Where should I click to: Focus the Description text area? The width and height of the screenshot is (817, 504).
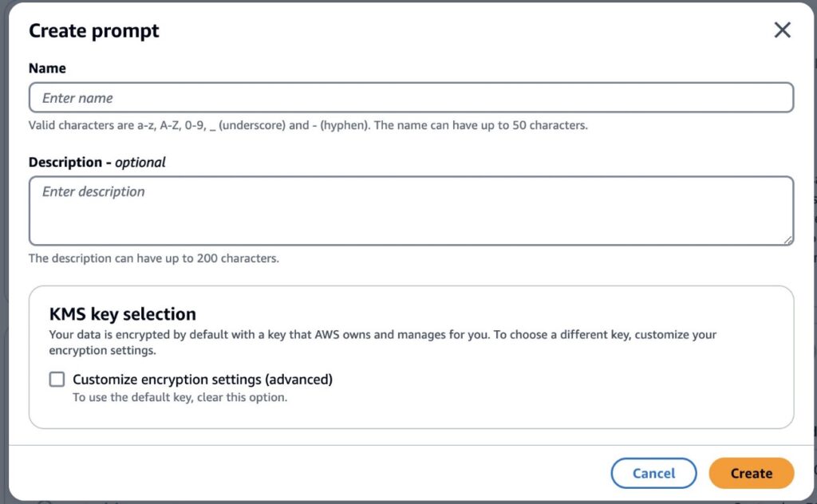point(411,211)
